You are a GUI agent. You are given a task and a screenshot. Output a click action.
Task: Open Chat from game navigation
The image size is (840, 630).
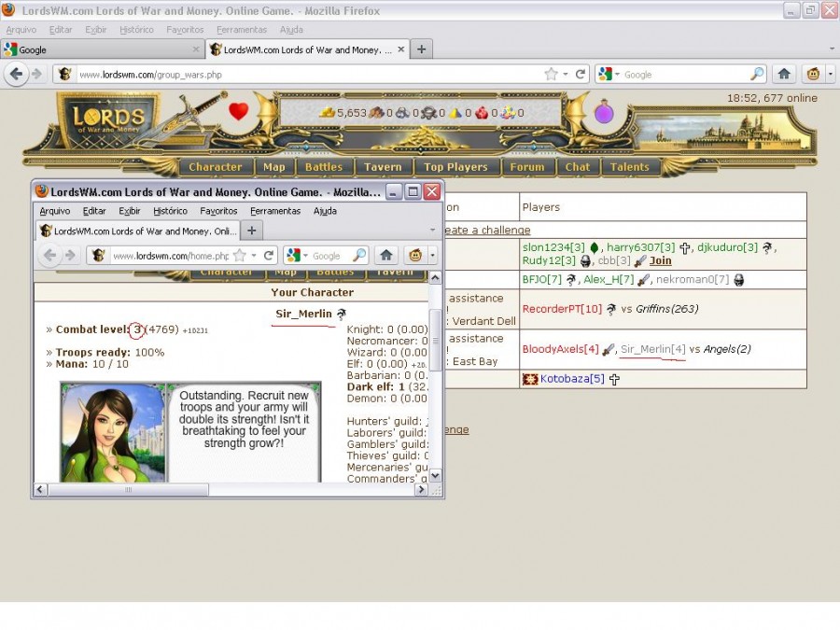click(578, 167)
